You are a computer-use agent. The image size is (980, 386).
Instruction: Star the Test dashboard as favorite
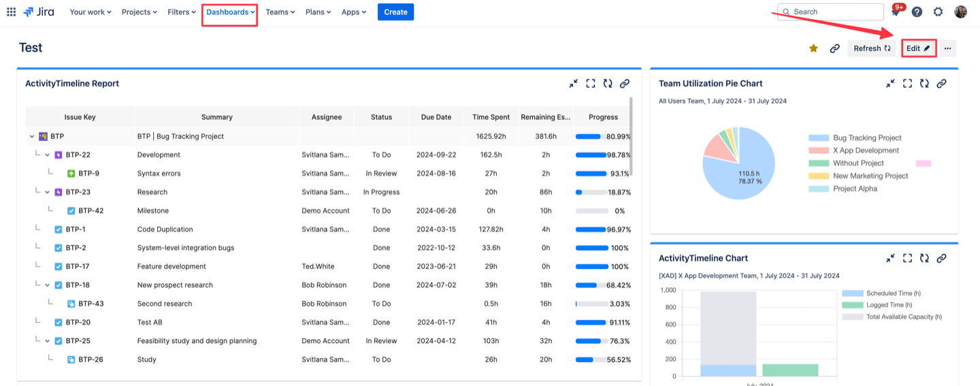point(813,48)
